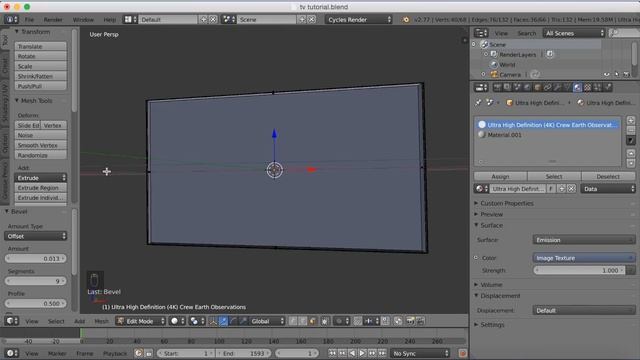Screen dimensions: 640x360
Task: Open the No Sync playback dropdown
Action: [x=420, y=353]
